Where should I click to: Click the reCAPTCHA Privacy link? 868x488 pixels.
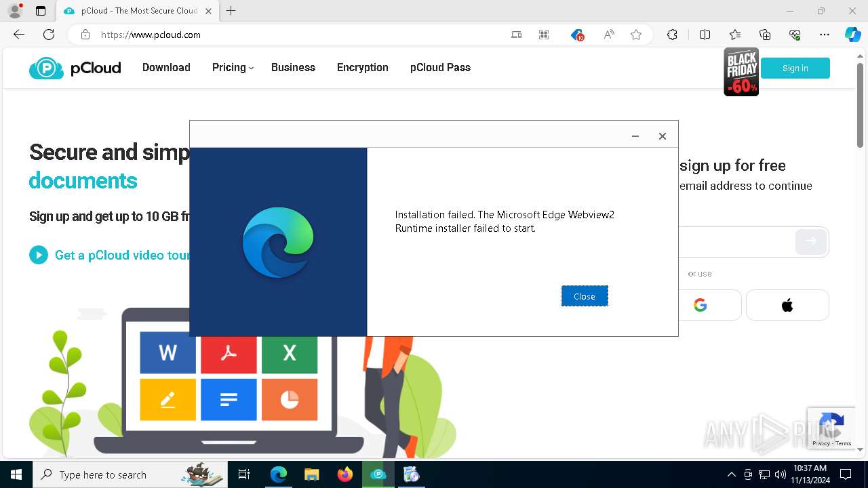(821, 443)
